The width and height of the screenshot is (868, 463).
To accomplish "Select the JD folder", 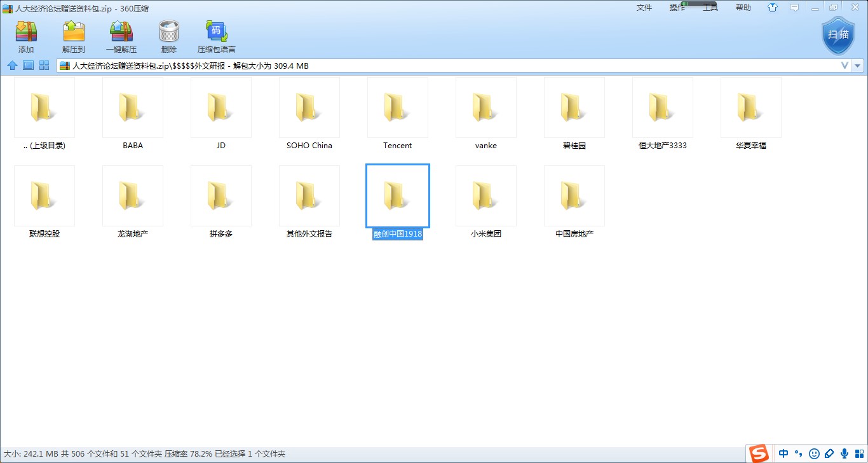I will (x=220, y=114).
